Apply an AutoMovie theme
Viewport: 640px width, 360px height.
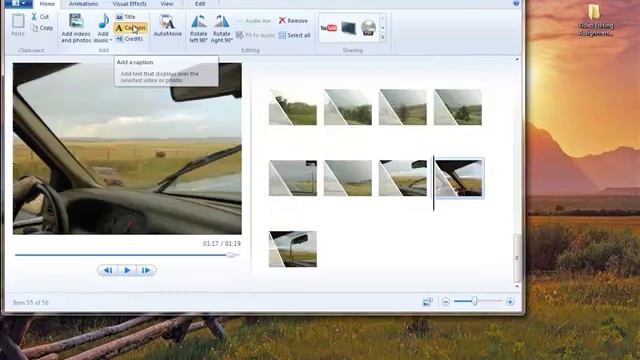click(x=167, y=25)
